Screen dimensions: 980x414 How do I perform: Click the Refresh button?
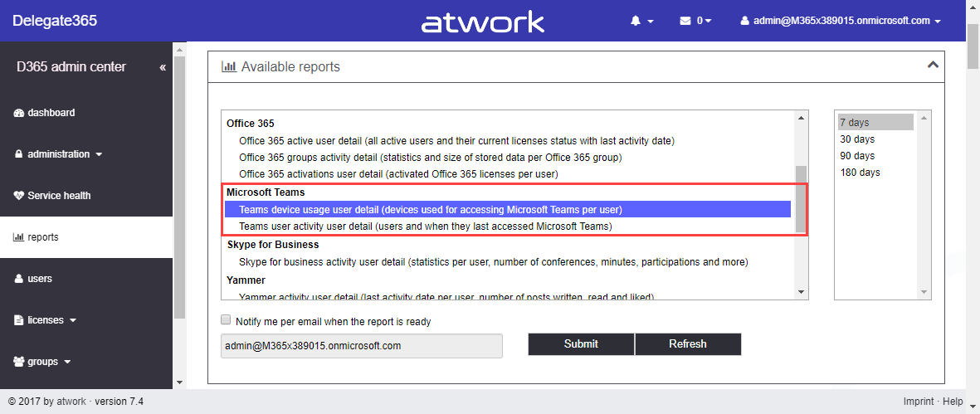click(x=688, y=344)
